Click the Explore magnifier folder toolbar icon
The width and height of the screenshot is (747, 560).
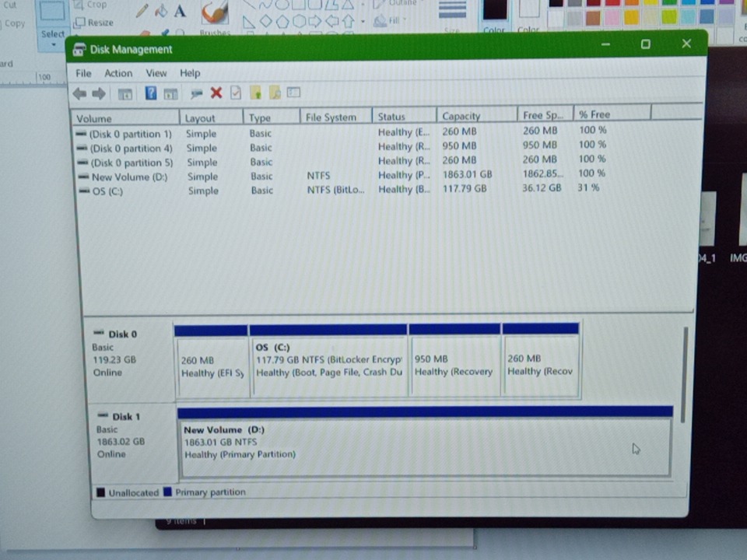tap(275, 93)
